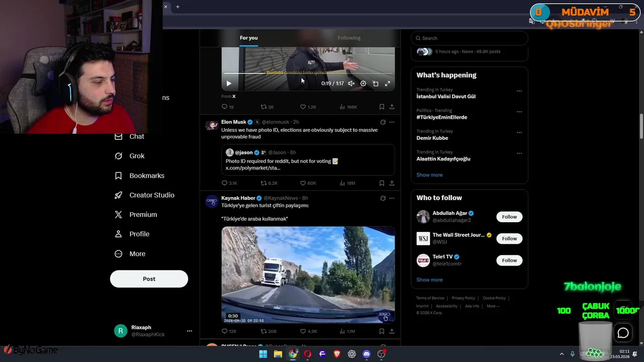This screenshot has height=362, width=644.
Task: Like the top video post with 1.2K likes
Action: point(308,107)
